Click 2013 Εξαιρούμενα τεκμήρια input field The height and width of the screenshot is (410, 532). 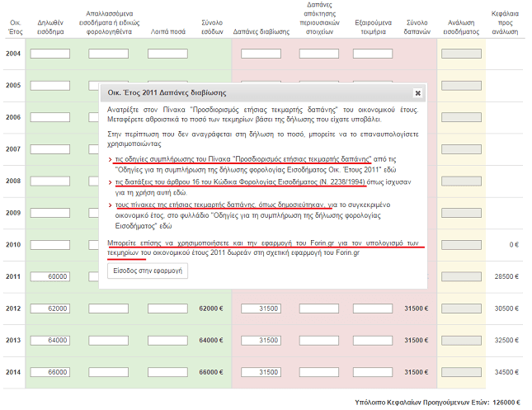click(x=373, y=341)
